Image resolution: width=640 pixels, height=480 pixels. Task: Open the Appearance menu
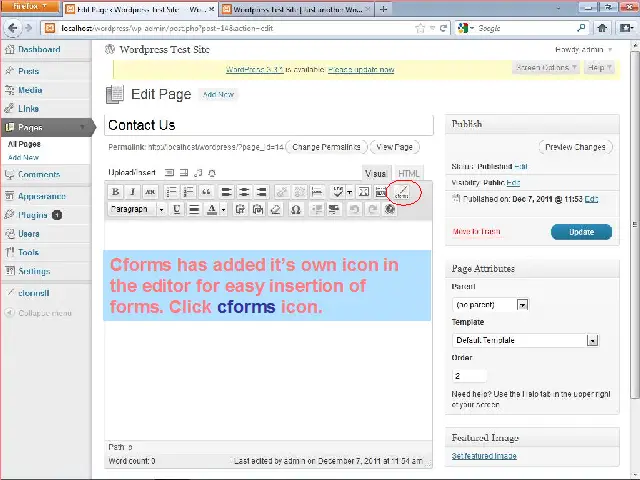point(42,196)
